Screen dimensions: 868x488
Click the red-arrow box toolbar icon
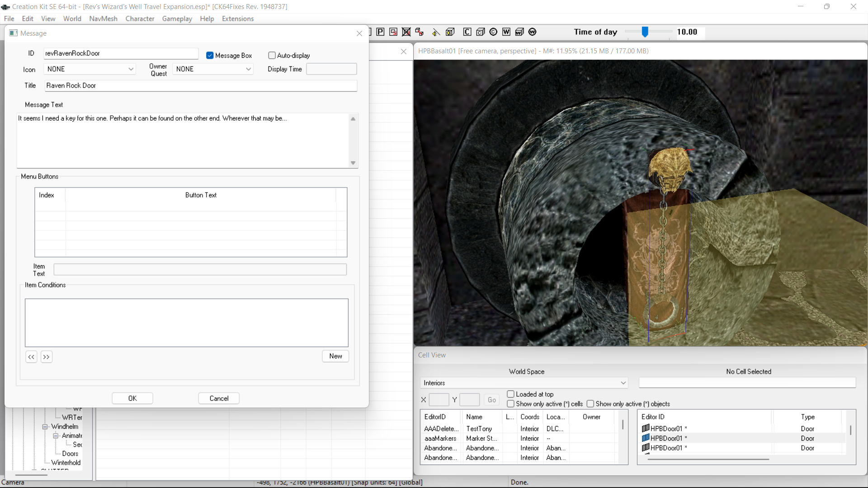[x=393, y=32]
